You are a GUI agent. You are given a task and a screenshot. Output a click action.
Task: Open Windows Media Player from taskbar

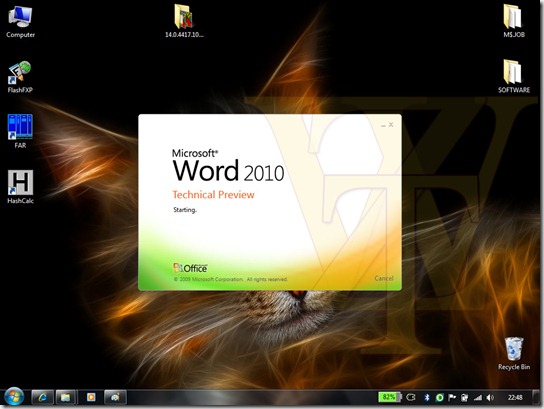coord(91,397)
